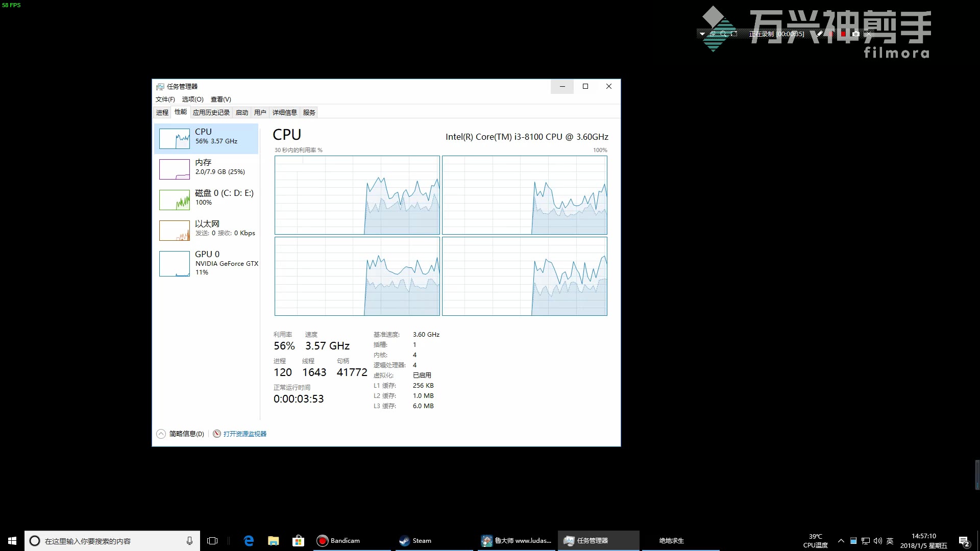Select the 以太网 ethernet entry in sidebar

click(x=206, y=230)
